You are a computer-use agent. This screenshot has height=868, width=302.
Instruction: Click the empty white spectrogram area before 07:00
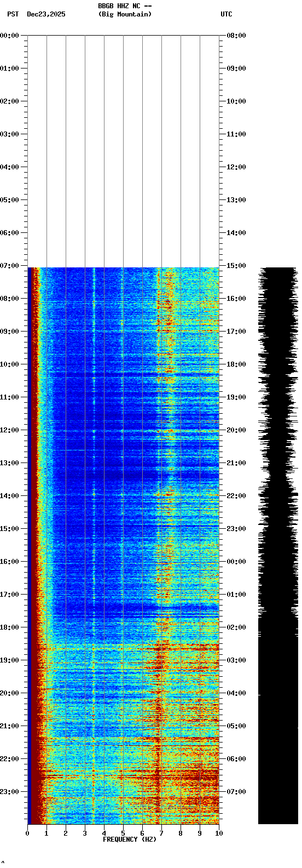pyautogui.click(x=123, y=151)
